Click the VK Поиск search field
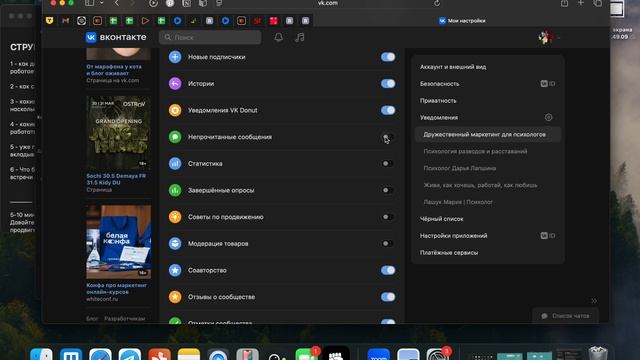The image size is (640, 360). coord(210,37)
